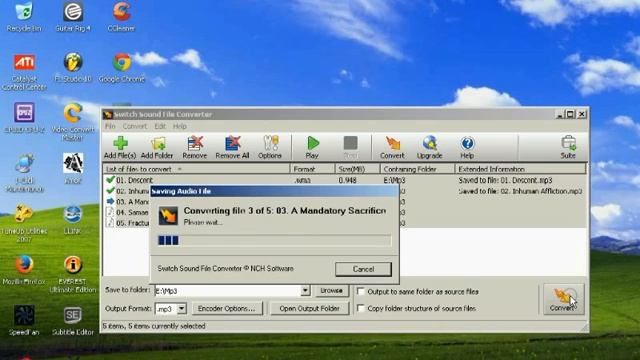
Task: Click the Add File(s) toolbar icon
Action: click(x=120, y=147)
